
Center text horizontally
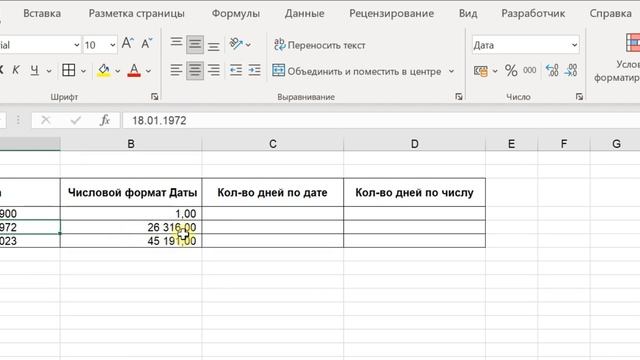(195, 71)
